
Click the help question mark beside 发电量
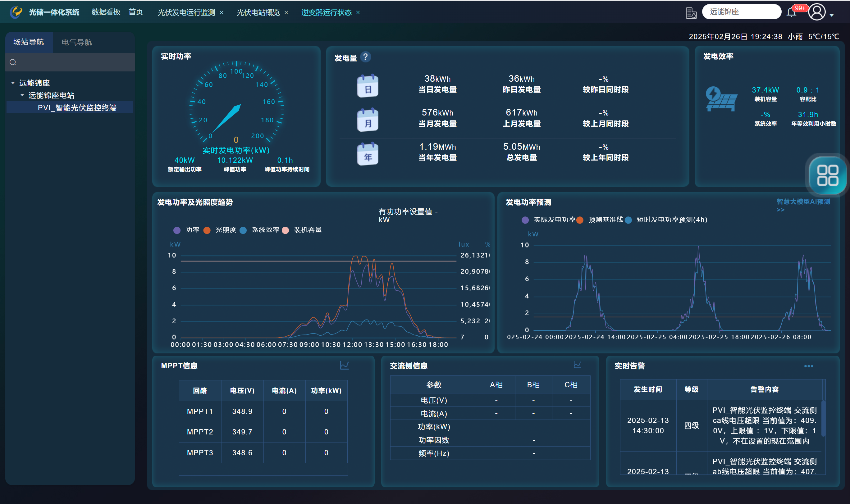[x=365, y=57]
